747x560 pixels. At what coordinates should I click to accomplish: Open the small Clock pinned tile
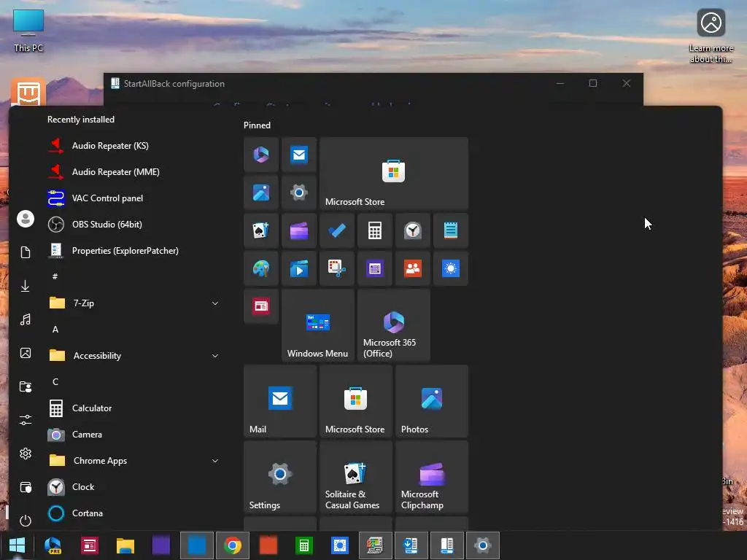pyautogui.click(x=413, y=230)
